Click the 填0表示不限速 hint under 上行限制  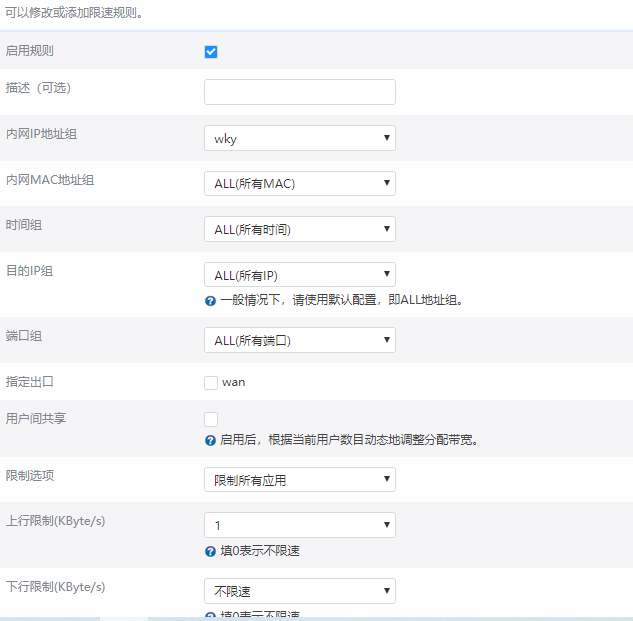pyautogui.click(x=260, y=551)
